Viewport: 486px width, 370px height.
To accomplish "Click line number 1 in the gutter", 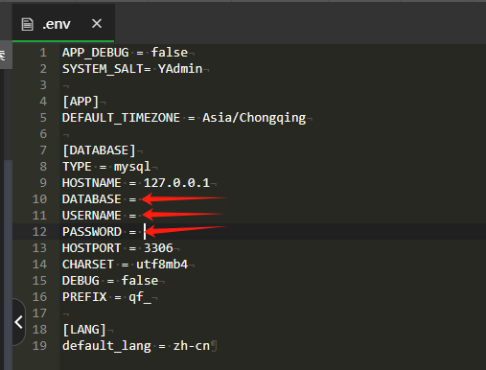I will (43, 53).
